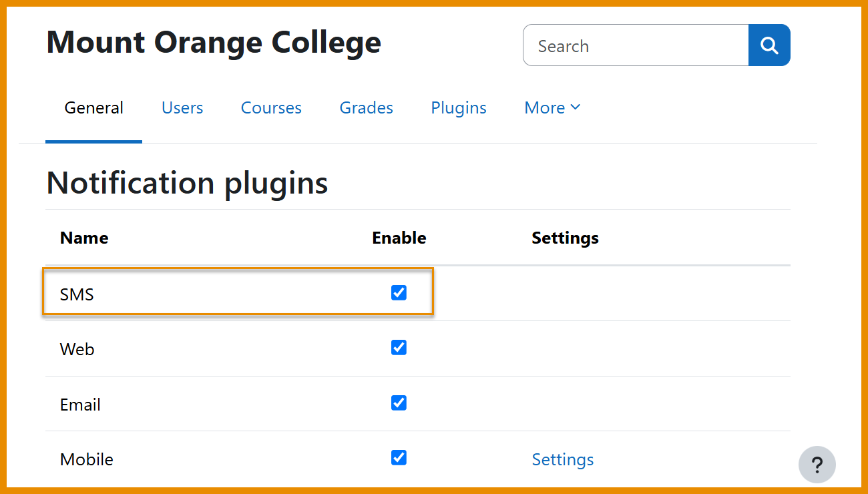This screenshot has width=868, height=494.
Task: Disable the SMS notification checkbox
Action: coord(399,292)
